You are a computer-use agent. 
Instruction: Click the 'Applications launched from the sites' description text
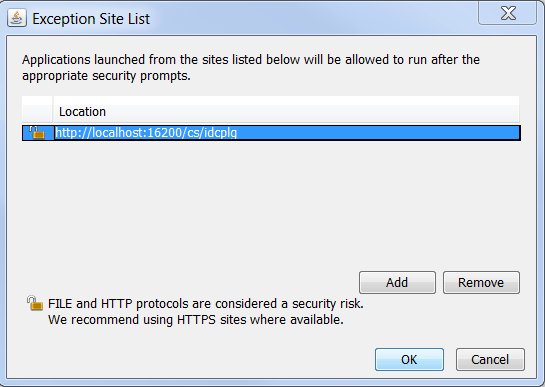pyautogui.click(x=251, y=60)
